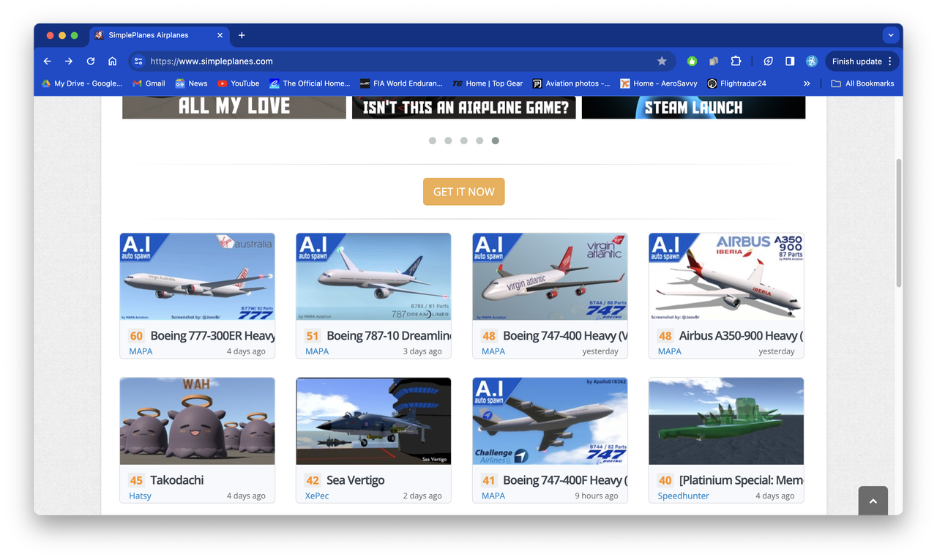Close the SimplePlanes Airplanes tab
This screenshot has height=560, width=937.
coord(220,35)
